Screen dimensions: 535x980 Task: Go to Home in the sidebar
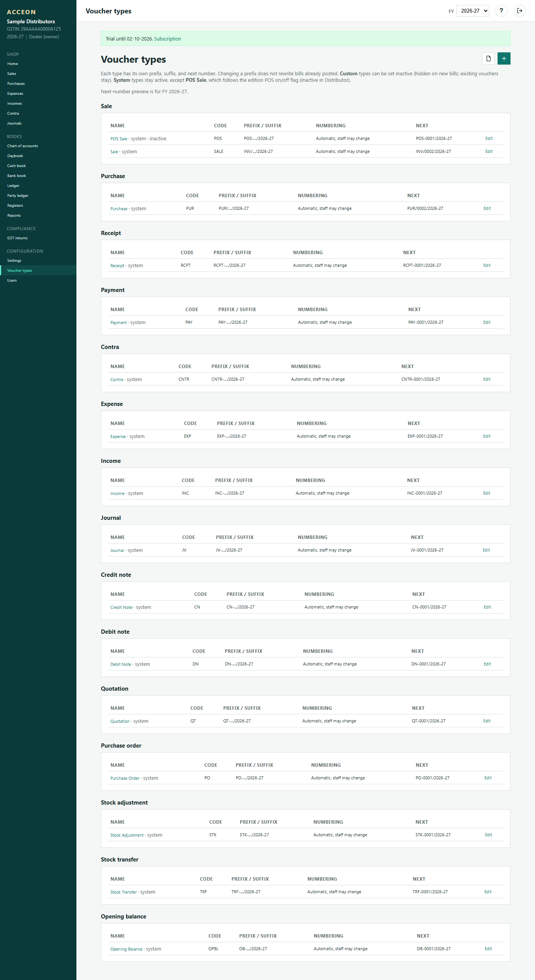pos(13,64)
